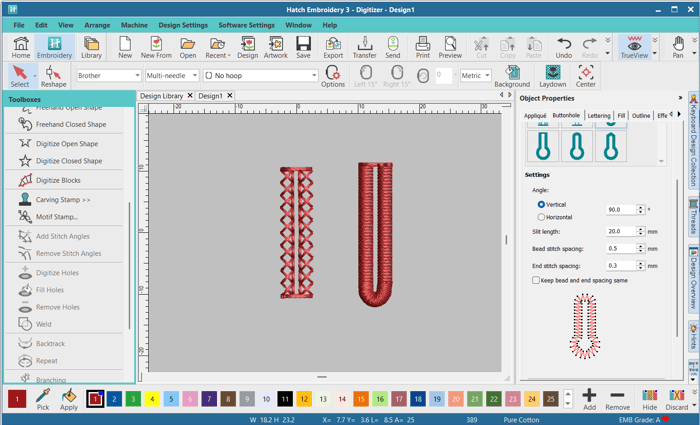Expand the No hoop dropdown
The height and width of the screenshot is (425, 700).
pyautogui.click(x=259, y=75)
